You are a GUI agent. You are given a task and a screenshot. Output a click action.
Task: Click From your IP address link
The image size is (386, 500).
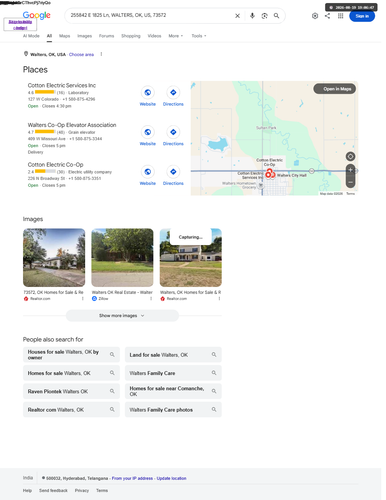132,478
